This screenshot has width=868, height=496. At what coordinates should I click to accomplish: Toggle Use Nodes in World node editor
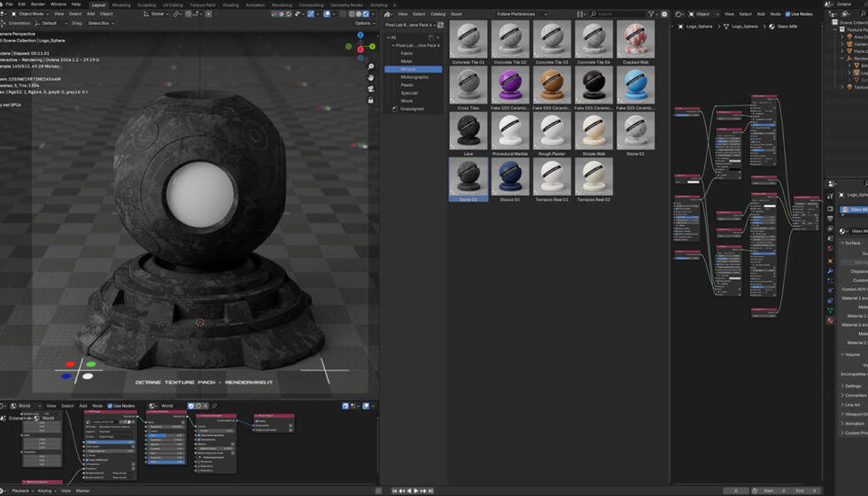pos(111,406)
